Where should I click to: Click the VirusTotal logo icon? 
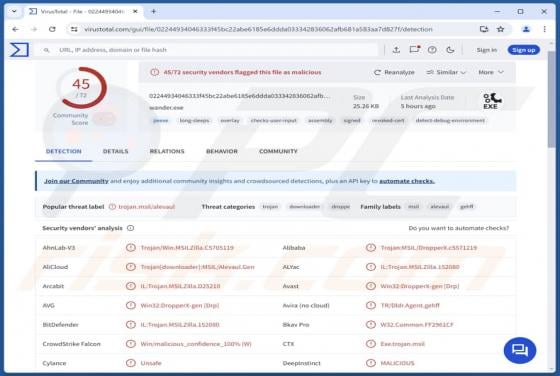pos(19,50)
